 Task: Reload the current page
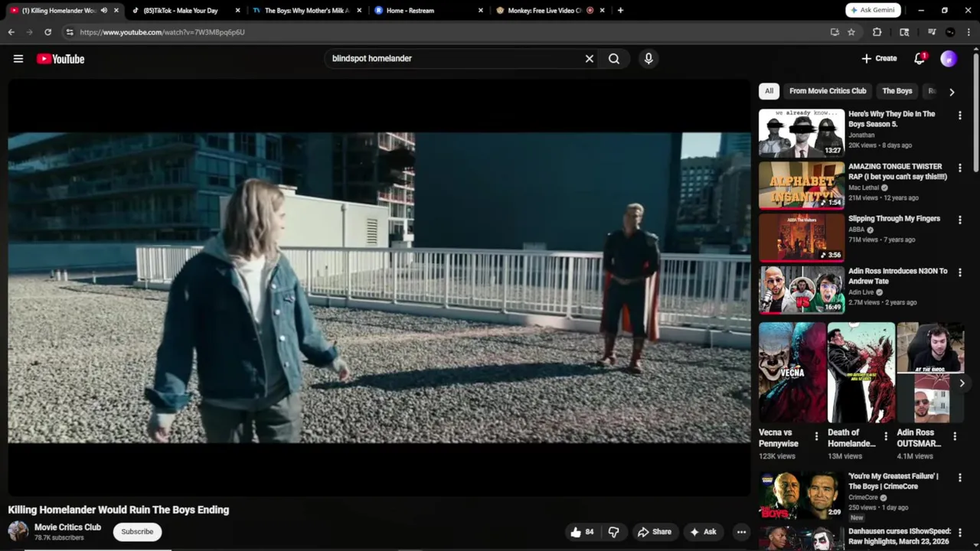click(x=47, y=32)
